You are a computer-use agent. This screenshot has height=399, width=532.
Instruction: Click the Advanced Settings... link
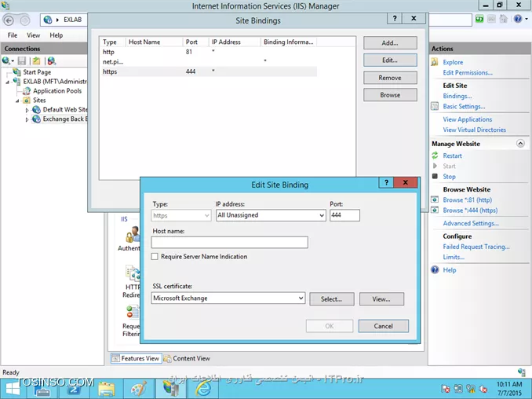[471, 223]
